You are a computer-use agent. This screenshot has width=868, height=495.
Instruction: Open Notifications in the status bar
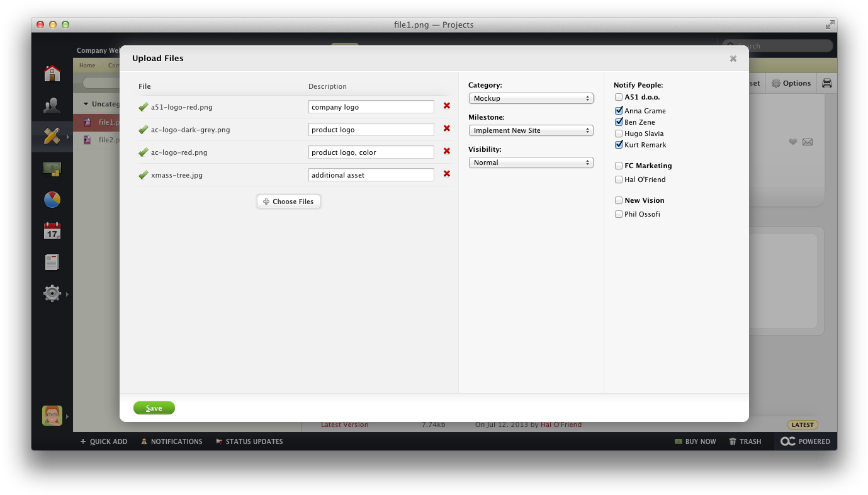172,441
